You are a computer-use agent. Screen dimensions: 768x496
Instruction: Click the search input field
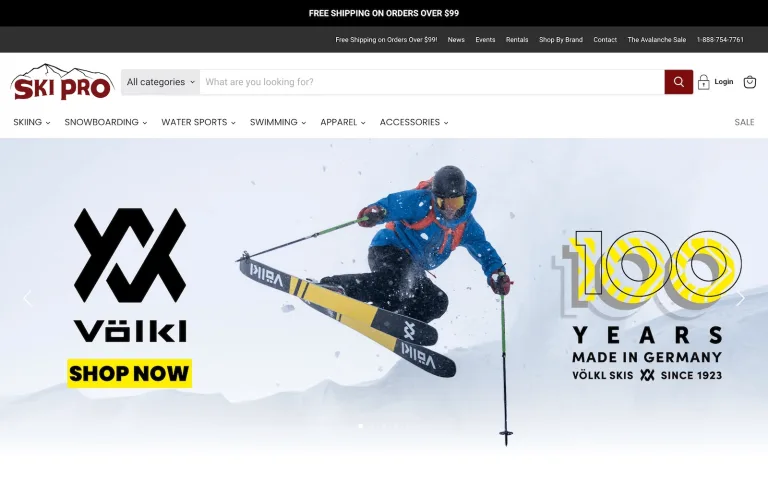coord(432,82)
